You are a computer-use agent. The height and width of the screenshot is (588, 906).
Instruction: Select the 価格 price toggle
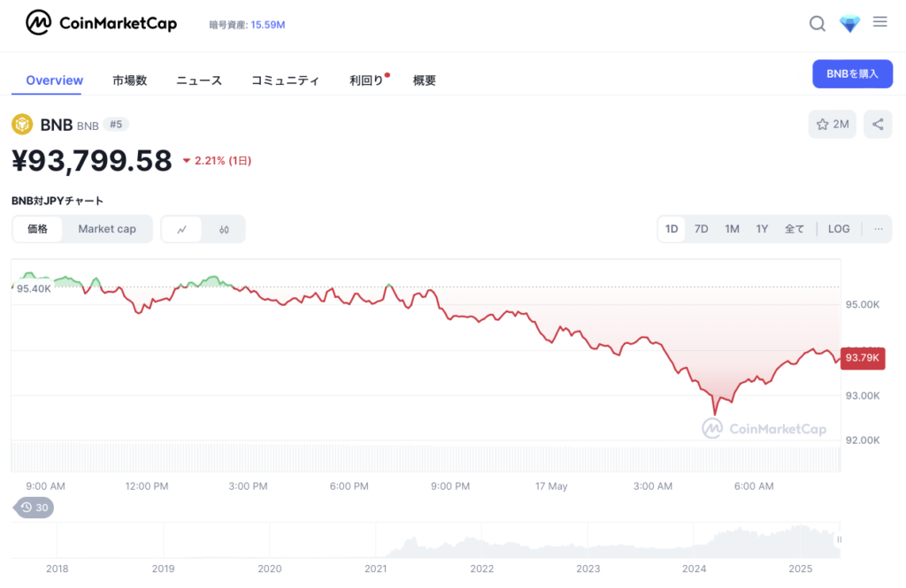tap(37, 229)
